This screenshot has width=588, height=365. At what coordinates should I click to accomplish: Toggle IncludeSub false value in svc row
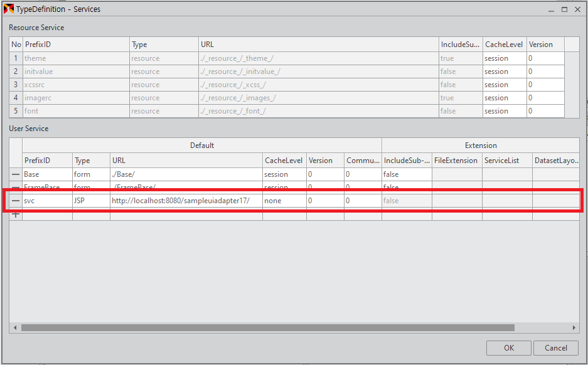pyautogui.click(x=406, y=201)
